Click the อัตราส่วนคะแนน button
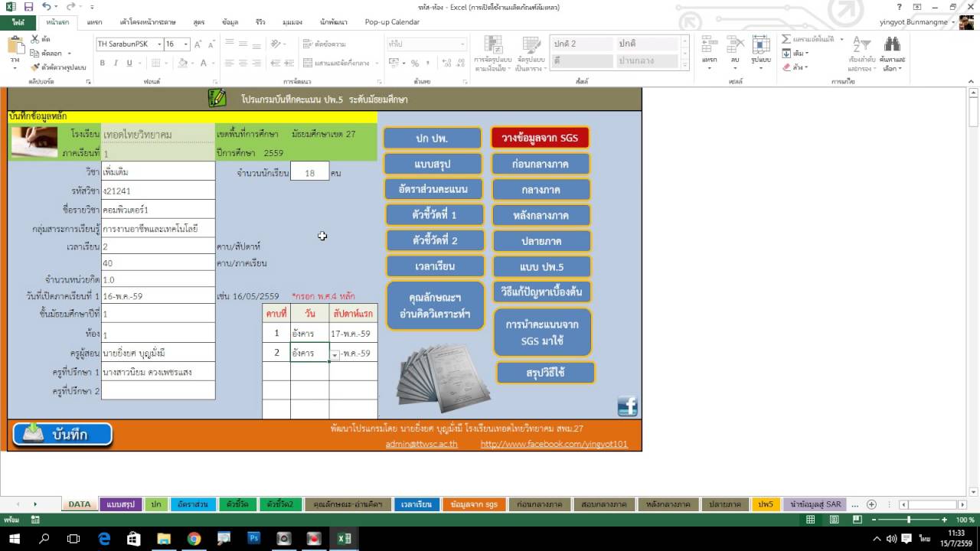 coord(433,188)
